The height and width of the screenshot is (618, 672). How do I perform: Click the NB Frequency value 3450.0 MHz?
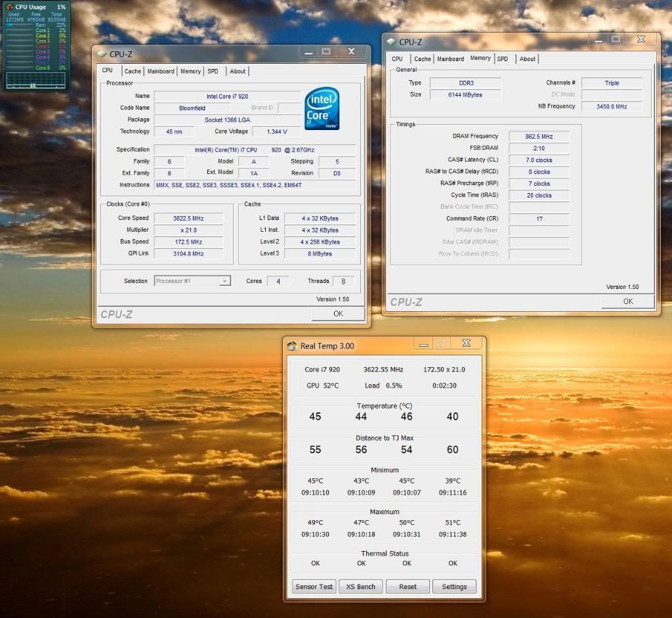(x=612, y=106)
